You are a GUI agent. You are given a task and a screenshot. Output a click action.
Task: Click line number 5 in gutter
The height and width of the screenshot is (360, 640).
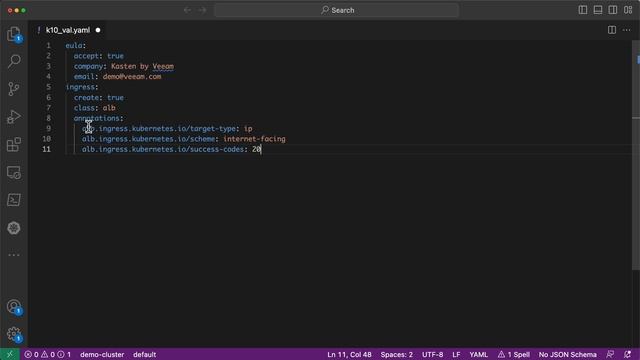click(x=49, y=87)
